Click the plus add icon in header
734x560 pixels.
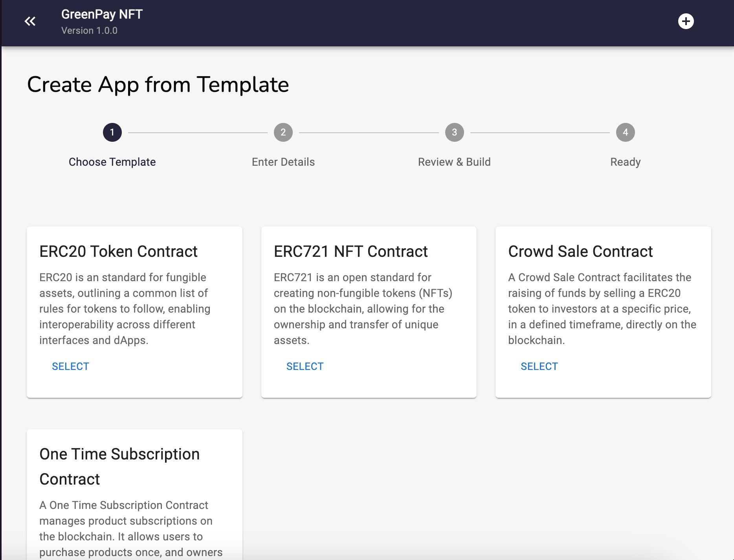686,21
